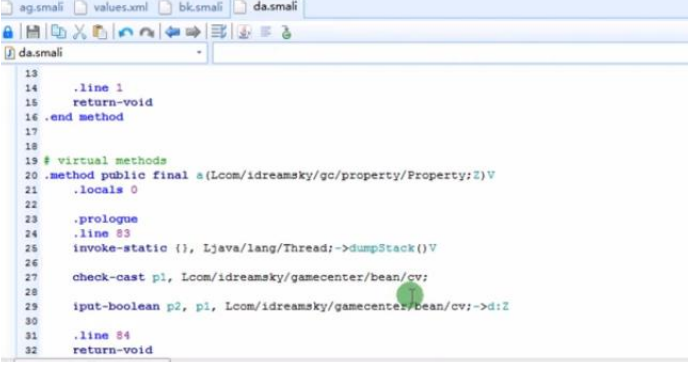Viewport: 691px width, 370px height.
Task: Click line number 20 in gutter
Action: coord(31,175)
